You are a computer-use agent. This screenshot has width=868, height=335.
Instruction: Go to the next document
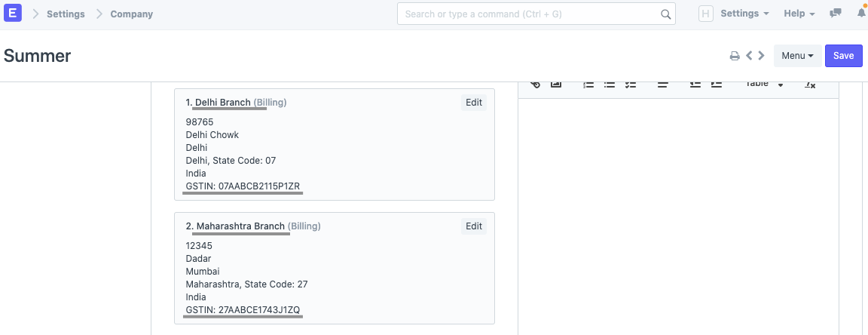(x=762, y=56)
